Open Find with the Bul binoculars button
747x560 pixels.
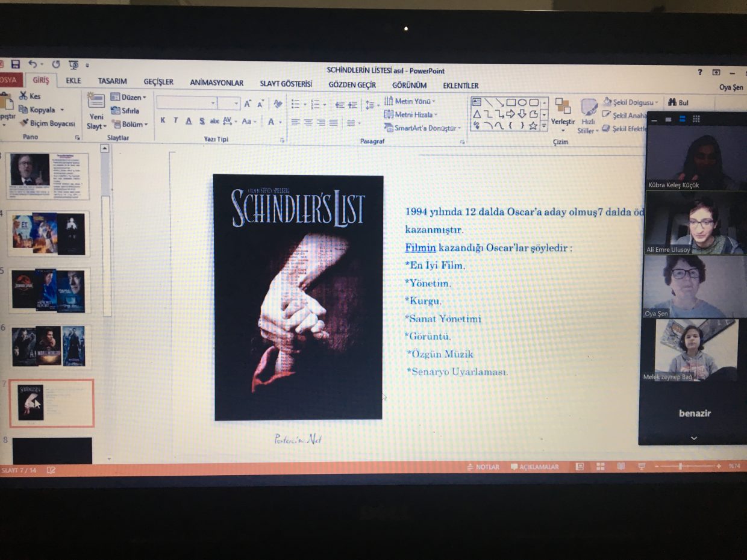678,103
